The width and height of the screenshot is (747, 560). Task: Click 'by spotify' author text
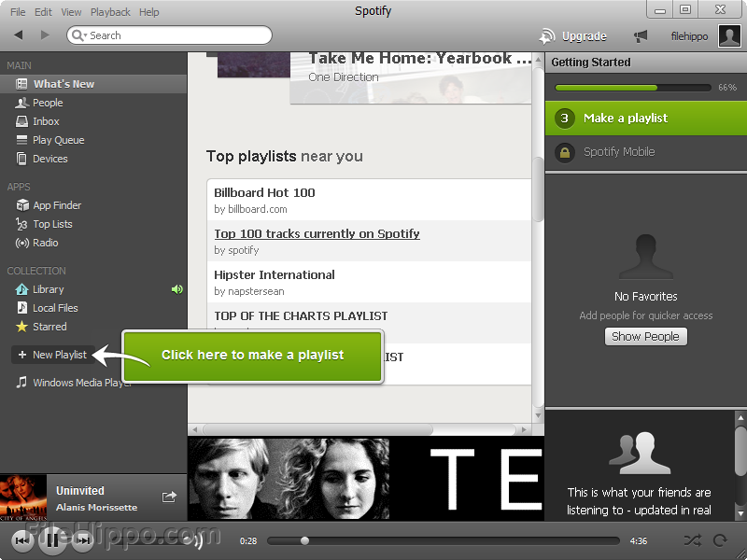point(236,250)
